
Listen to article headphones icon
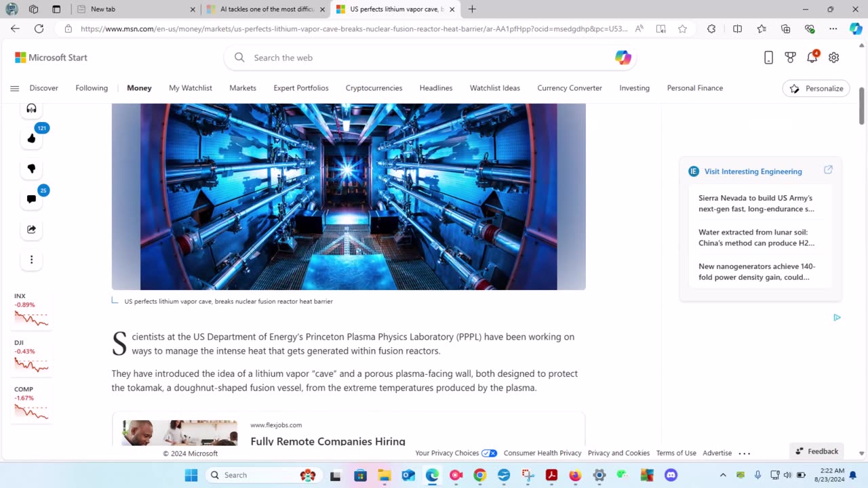coord(31,108)
